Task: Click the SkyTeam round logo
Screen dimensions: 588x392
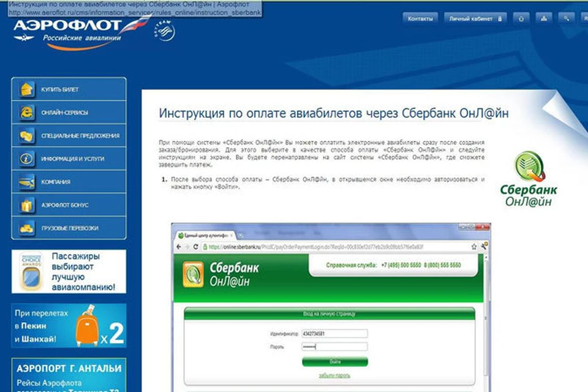Action: [x=164, y=29]
